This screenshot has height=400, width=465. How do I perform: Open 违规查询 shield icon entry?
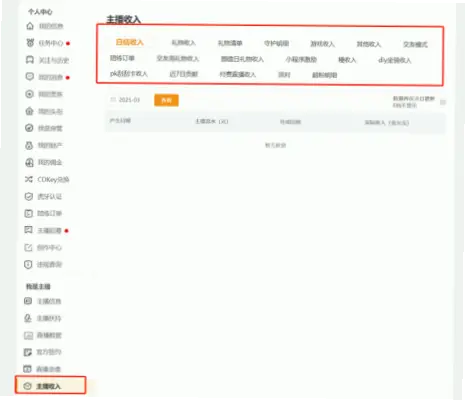43,264
